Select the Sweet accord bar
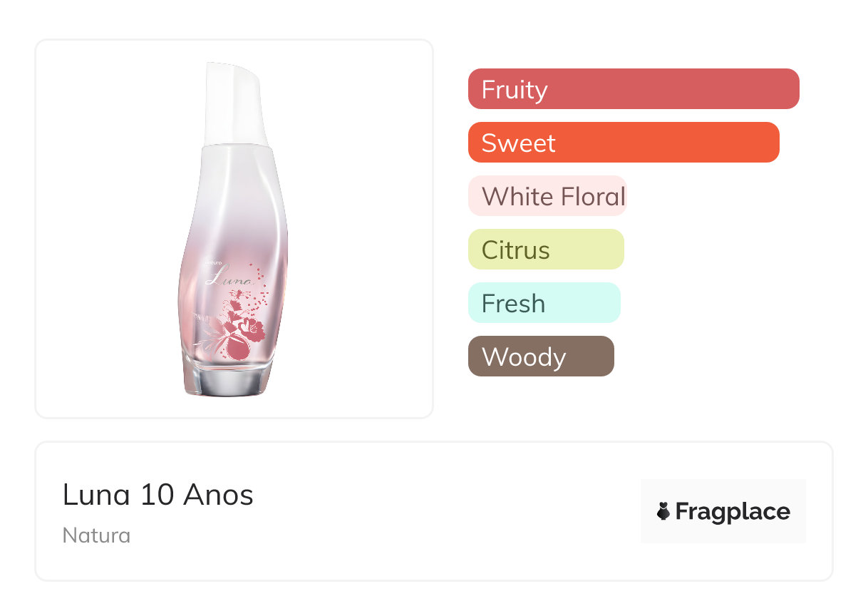This screenshot has height=616, width=868. [623, 143]
